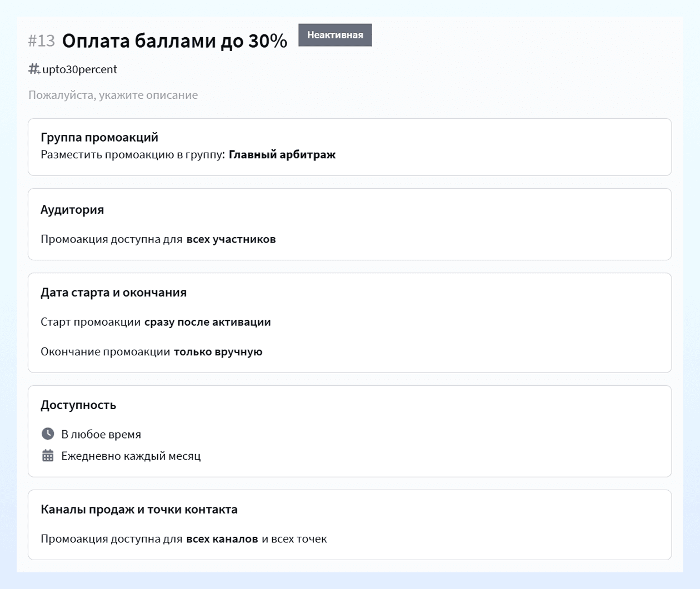Image resolution: width=700 pixels, height=589 pixels.
Task: Click the Ежедневно каждый месяц text
Action: [x=131, y=456]
